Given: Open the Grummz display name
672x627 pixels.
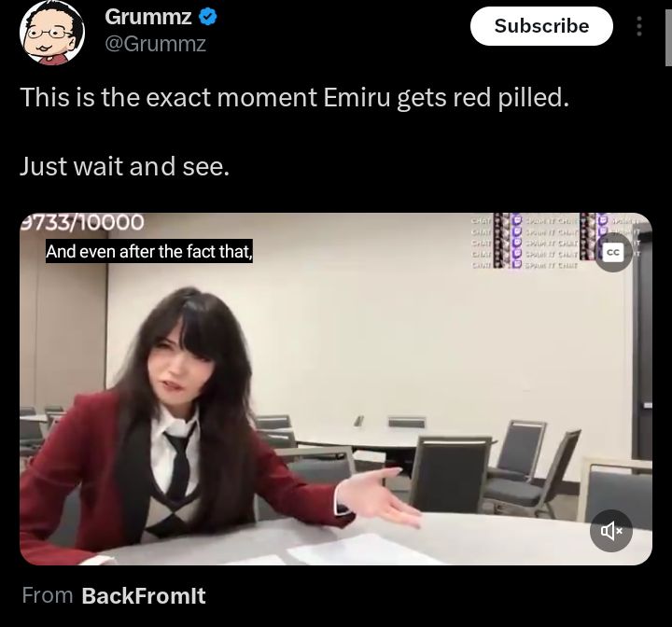Looking at the screenshot, I should pos(147,17).
